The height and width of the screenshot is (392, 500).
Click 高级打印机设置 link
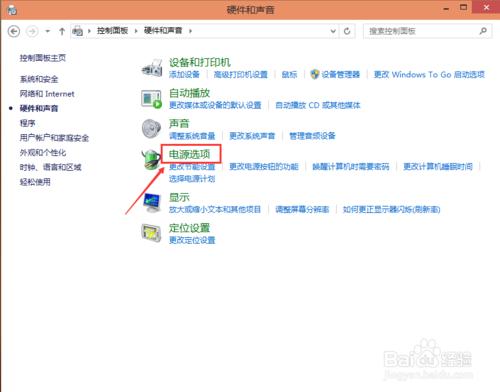point(241,75)
